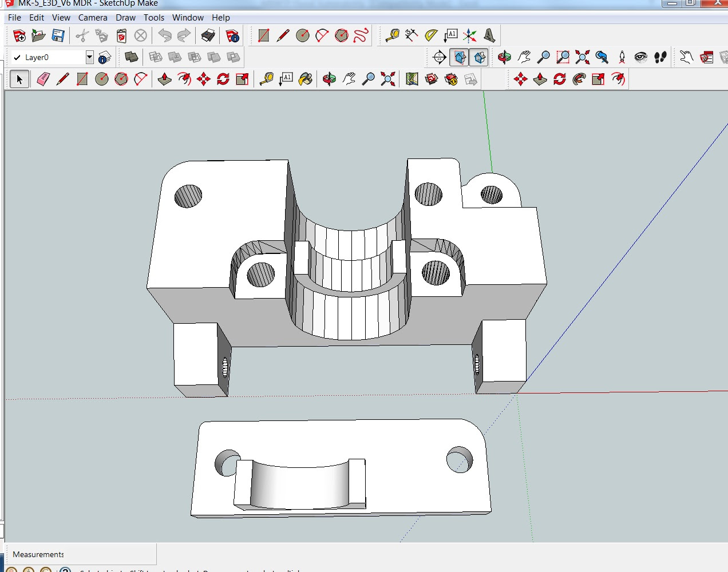Choose the Push/Pull tool
The width and height of the screenshot is (728, 572).
164,79
